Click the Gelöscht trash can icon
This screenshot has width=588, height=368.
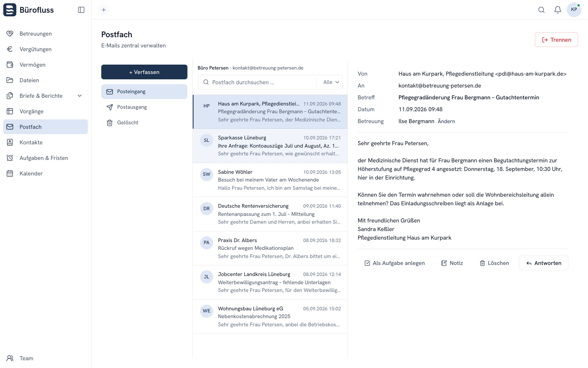110,123
